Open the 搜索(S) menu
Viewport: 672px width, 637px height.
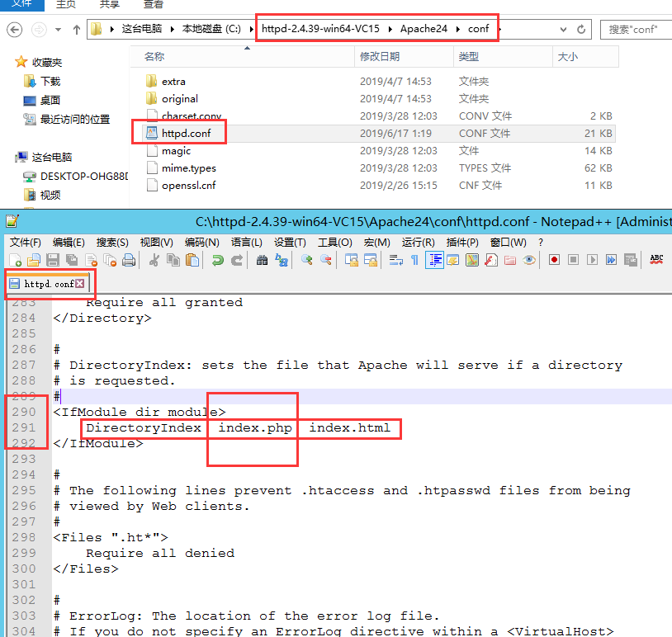coord(112,243)
